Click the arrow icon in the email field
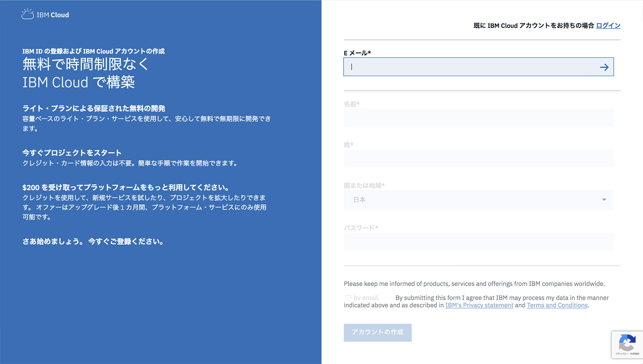This screenshot has height=364, width=643. (x=604, y=67)
